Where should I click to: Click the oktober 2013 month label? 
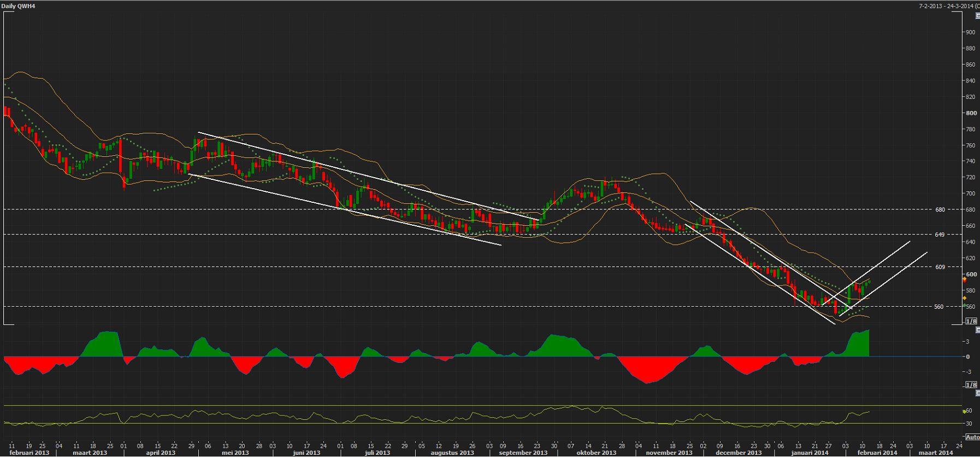tap(597, 453)
